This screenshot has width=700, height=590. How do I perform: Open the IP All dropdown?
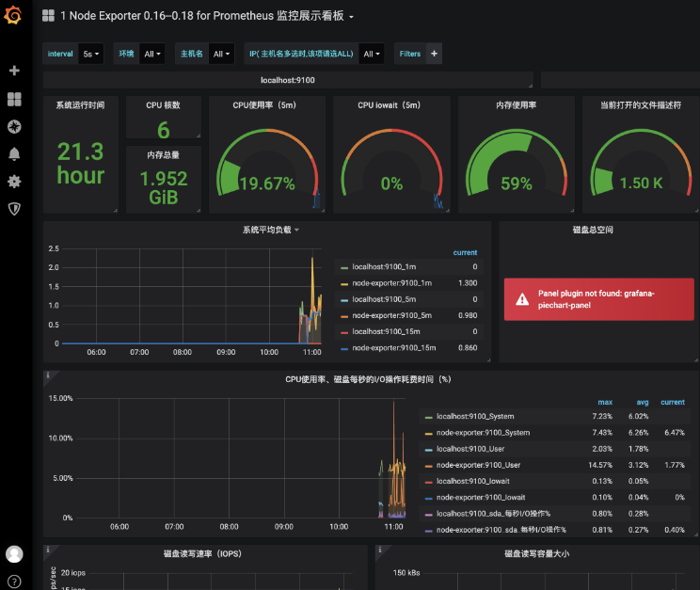(372, 54)
